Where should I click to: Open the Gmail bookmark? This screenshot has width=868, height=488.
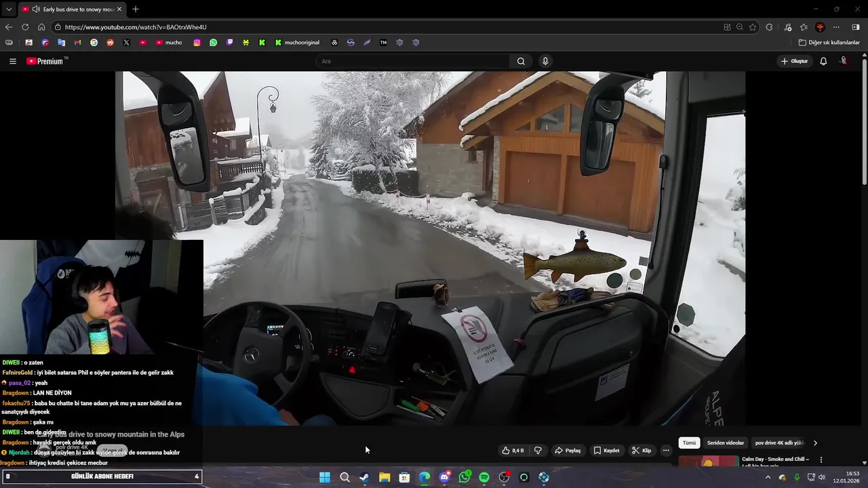click(x=77, y=42)
